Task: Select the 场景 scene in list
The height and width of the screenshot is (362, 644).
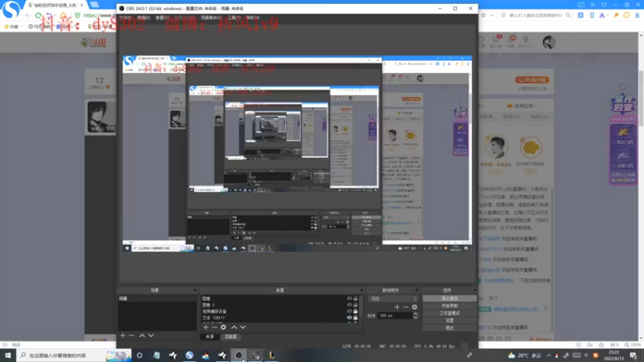Action: click(x=157, y=298)
